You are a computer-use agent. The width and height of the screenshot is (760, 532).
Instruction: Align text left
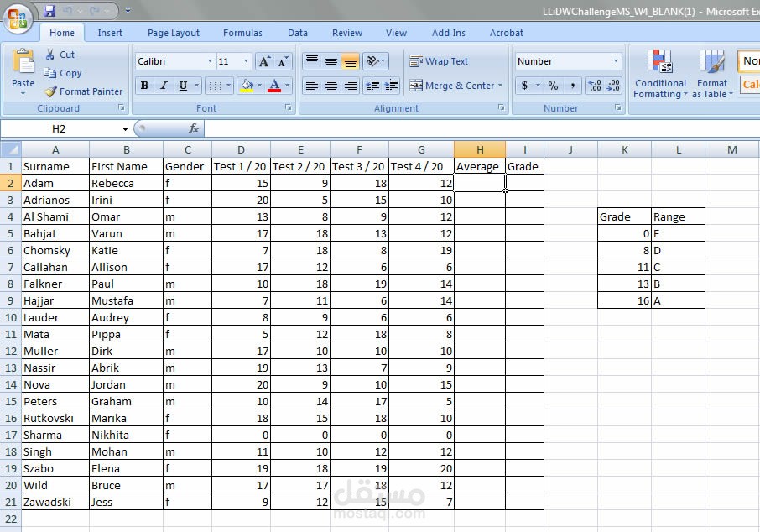[312, 86]
